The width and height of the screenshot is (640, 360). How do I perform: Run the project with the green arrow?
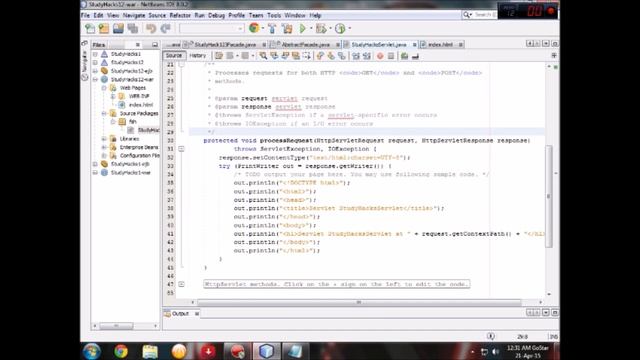(x=302, y=29)
